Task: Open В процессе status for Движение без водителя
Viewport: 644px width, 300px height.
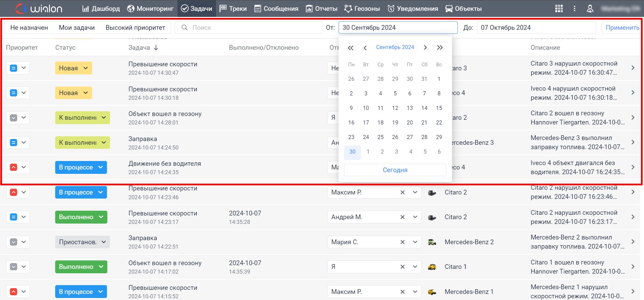Action: 81,167
